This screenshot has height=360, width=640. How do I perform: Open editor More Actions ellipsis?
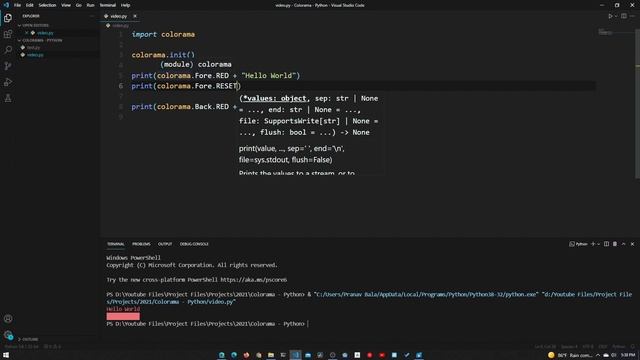point(632,16)
